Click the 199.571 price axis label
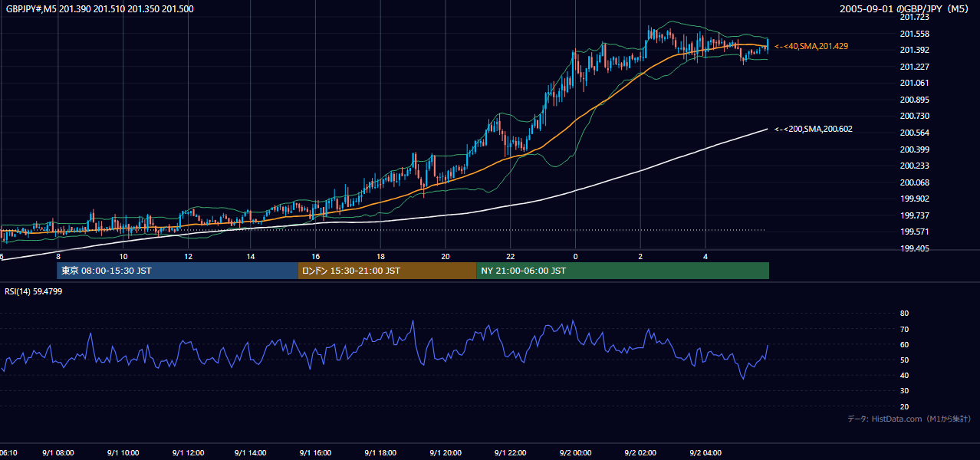 914,232
